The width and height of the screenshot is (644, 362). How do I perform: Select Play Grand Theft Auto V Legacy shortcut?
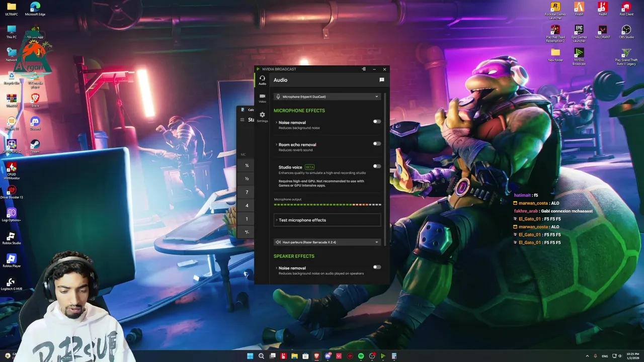coord(626,56)
